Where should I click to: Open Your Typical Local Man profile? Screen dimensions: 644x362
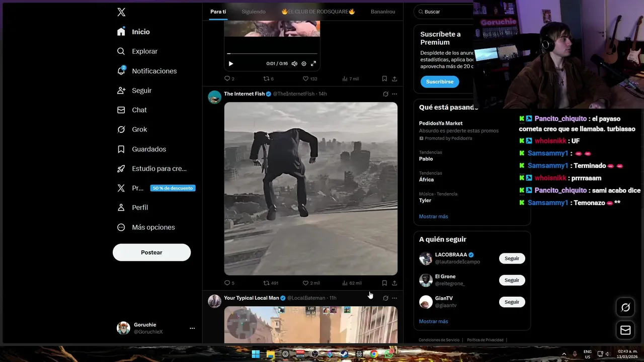click(x=251, y=298)
